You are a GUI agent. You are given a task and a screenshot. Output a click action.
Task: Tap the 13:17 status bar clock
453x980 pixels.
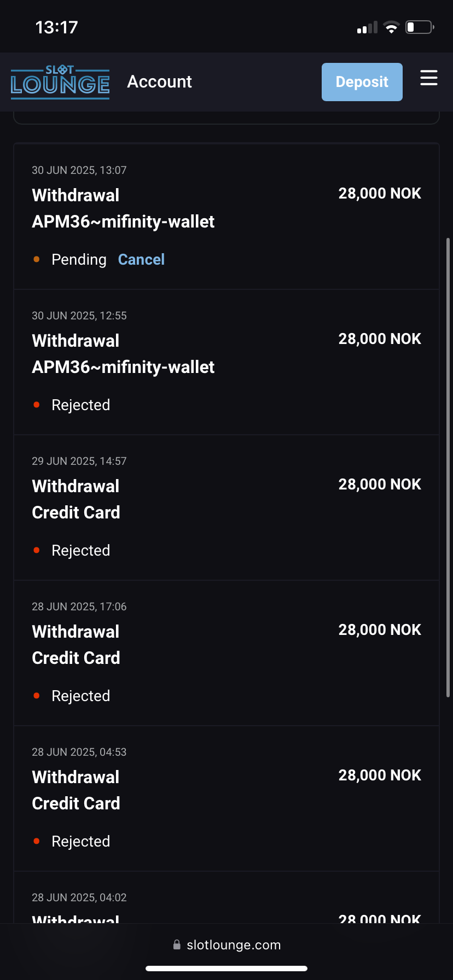tap(56, 27)
